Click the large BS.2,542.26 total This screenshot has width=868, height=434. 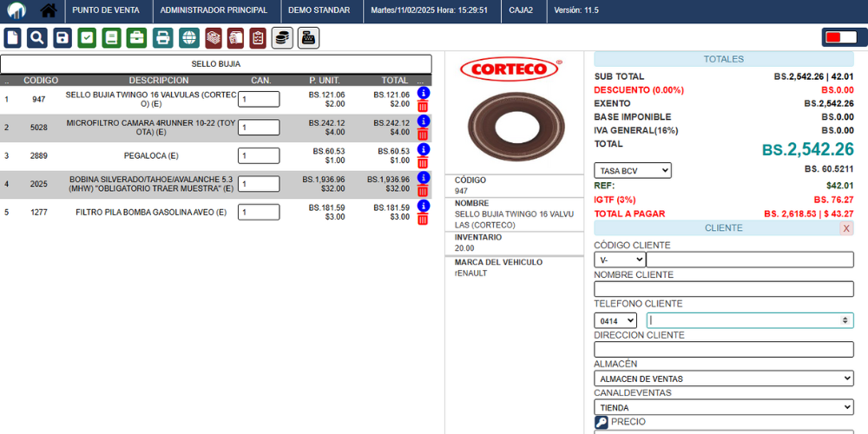coord(808,149)
